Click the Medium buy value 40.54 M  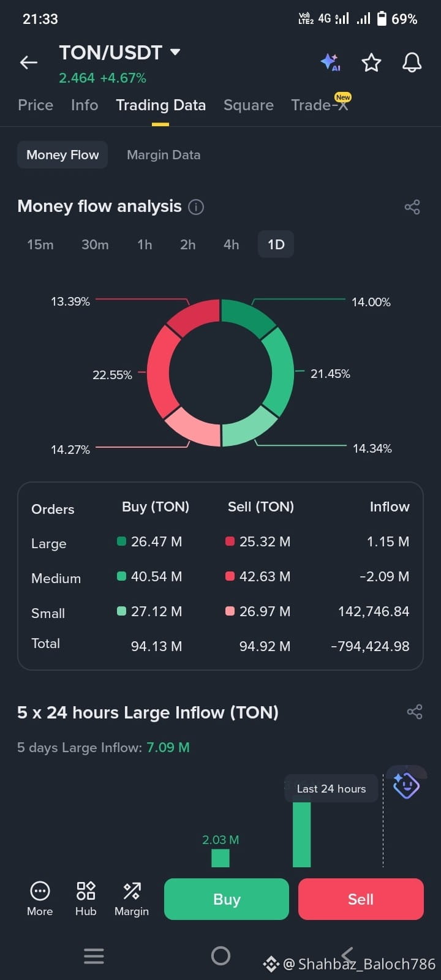156,576
